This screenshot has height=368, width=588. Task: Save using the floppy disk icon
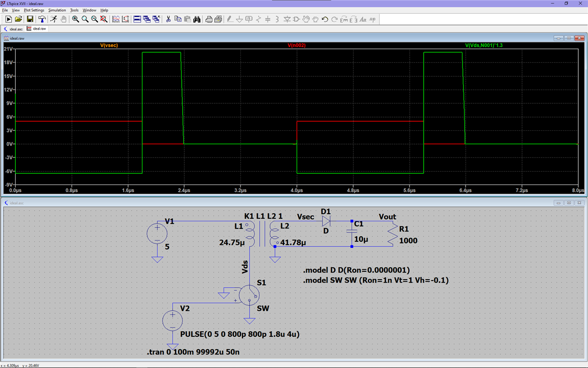30,19
